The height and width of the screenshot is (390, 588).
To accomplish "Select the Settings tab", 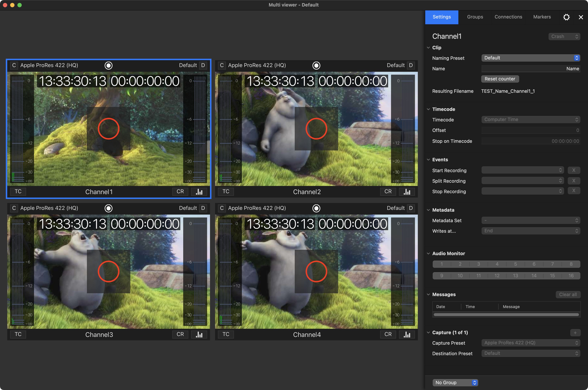I will tap(441, 17).
